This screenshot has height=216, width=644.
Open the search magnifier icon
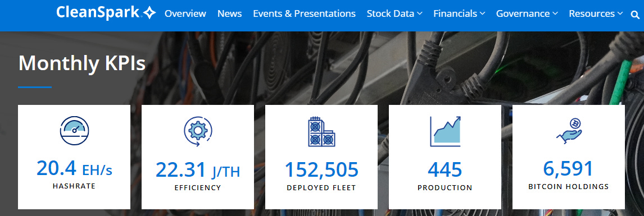tap(635, 15)
